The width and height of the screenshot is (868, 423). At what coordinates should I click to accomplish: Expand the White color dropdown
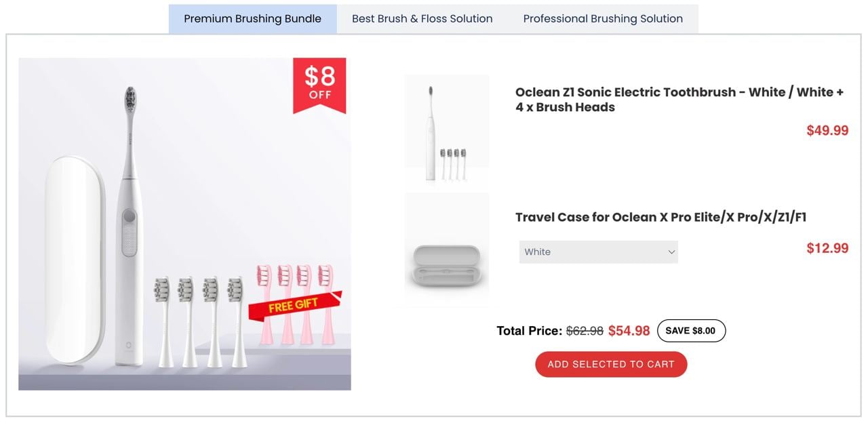pyautogui.click(x=599, y=251)
